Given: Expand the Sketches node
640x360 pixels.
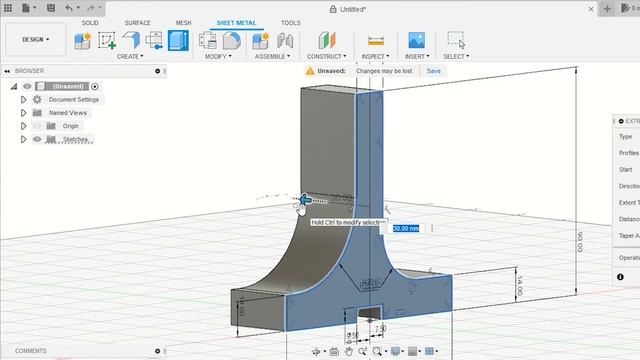Looking at the screenshot, I should (23, 139).
